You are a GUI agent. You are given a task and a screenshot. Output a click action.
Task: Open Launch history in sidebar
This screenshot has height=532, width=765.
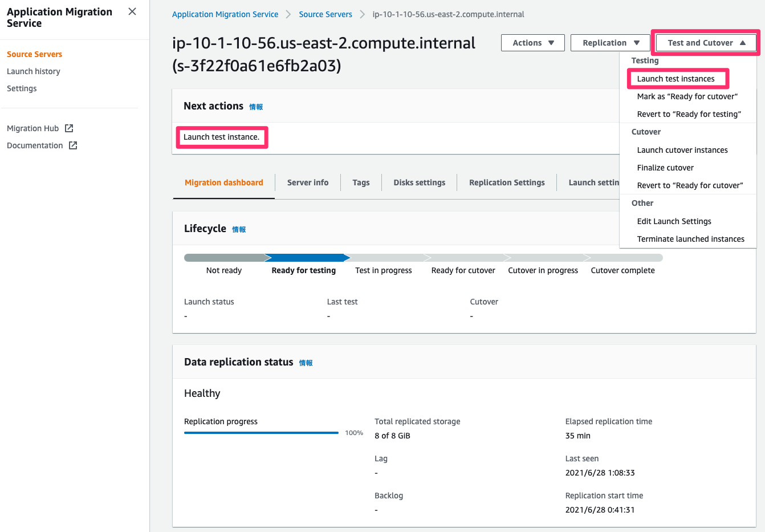33,71
